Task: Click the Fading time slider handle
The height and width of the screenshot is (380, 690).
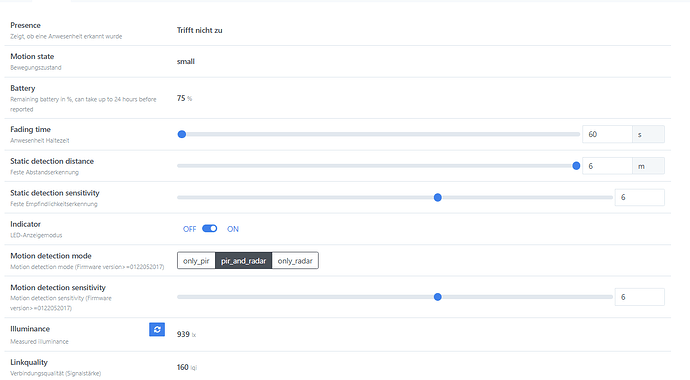Action: [x=182, y=134]
